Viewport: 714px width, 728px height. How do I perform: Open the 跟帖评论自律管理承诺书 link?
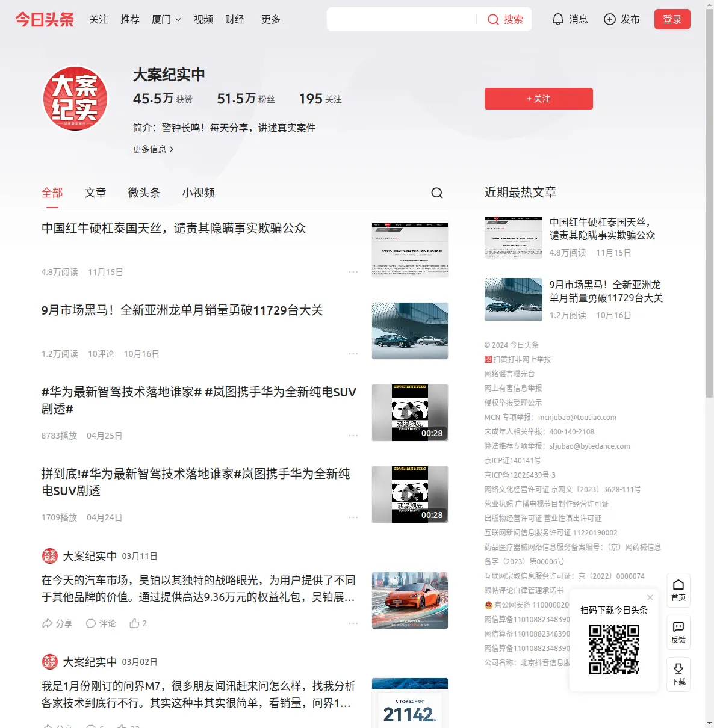coord(524,590)
